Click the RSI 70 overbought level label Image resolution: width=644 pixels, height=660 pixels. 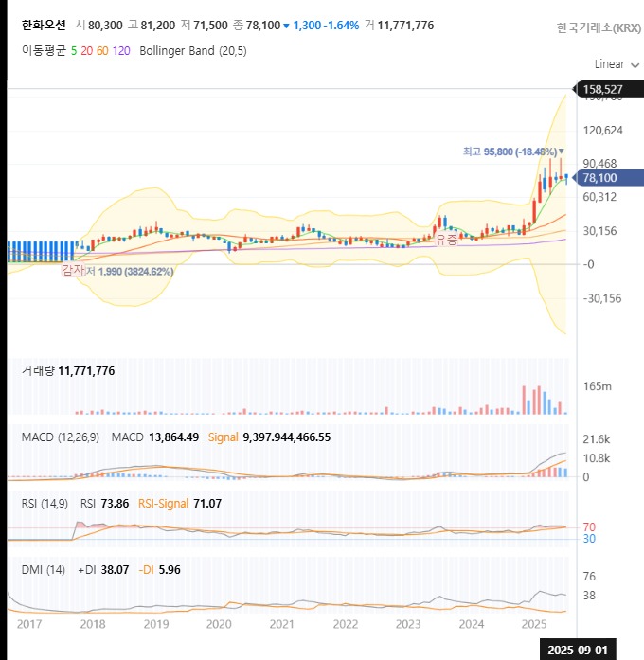589,527
